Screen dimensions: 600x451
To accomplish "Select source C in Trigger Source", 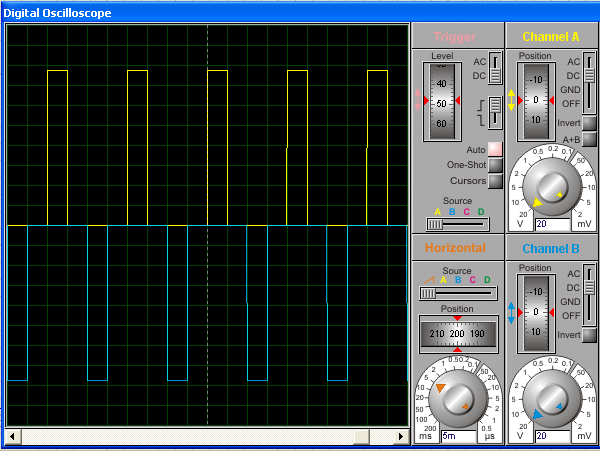I will pyautogui.click(x=466, y=212).
